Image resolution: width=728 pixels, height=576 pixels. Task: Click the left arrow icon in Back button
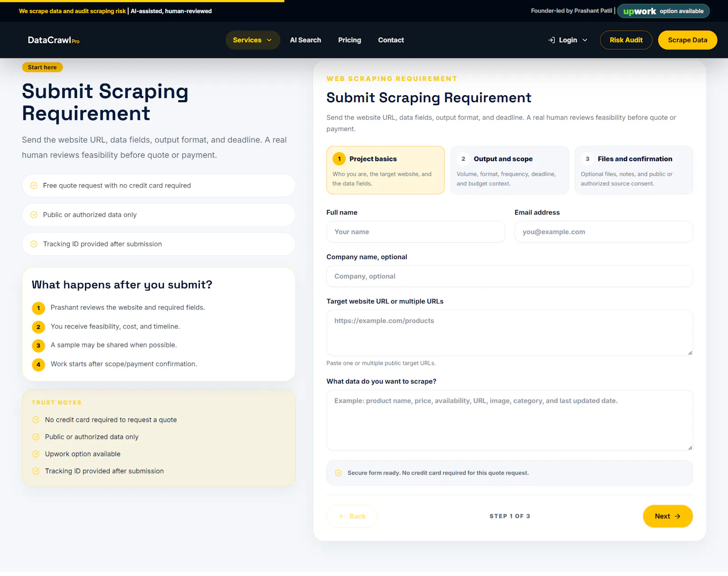click(342, 516)
